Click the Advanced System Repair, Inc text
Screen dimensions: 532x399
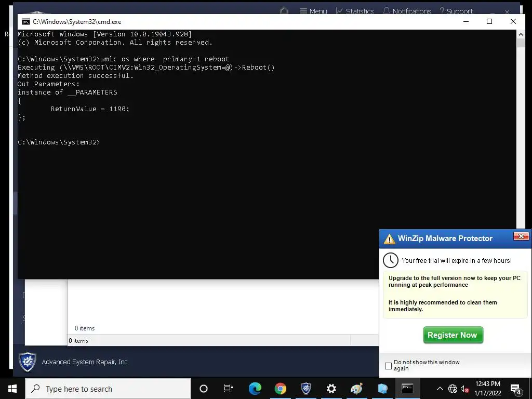point(85,362)
